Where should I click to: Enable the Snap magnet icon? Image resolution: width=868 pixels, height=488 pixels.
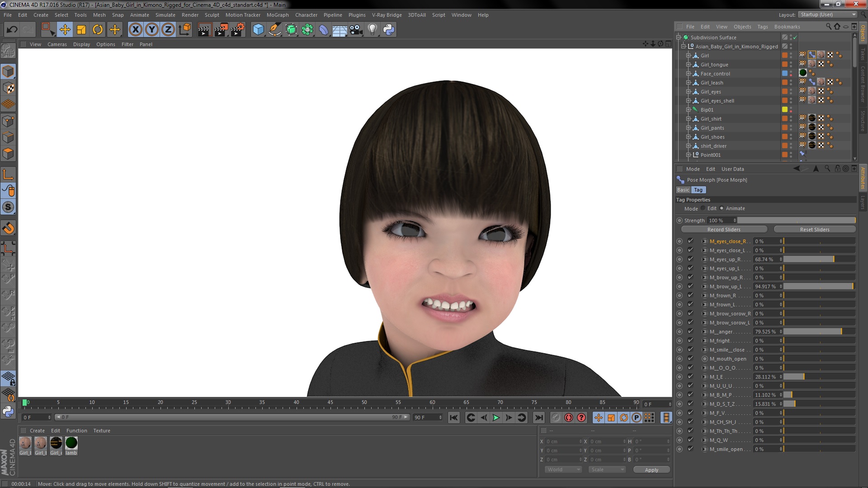point(8,228)
